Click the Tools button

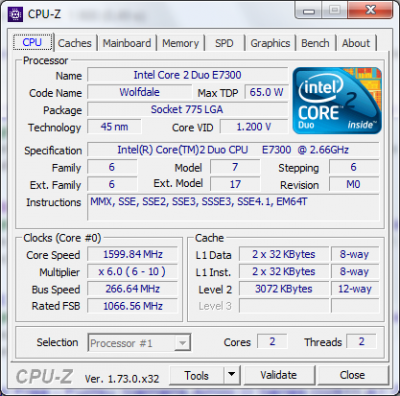[x=196, y=375]
